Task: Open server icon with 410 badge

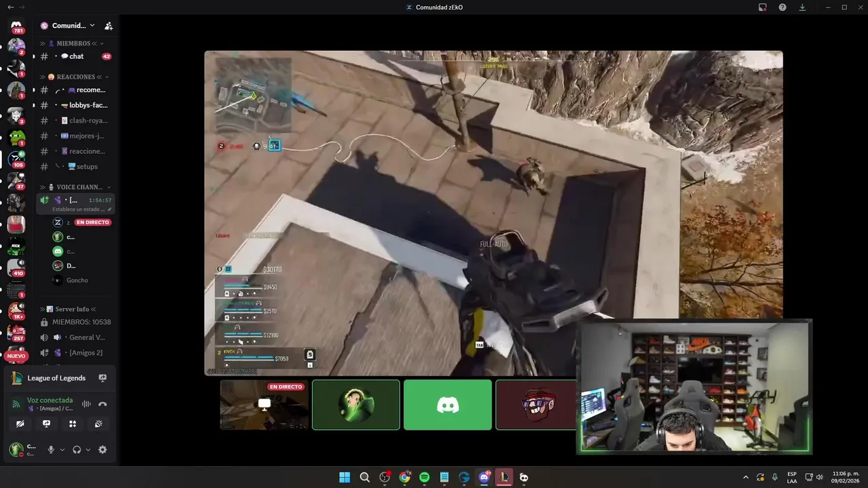Action: click(16, 268)
